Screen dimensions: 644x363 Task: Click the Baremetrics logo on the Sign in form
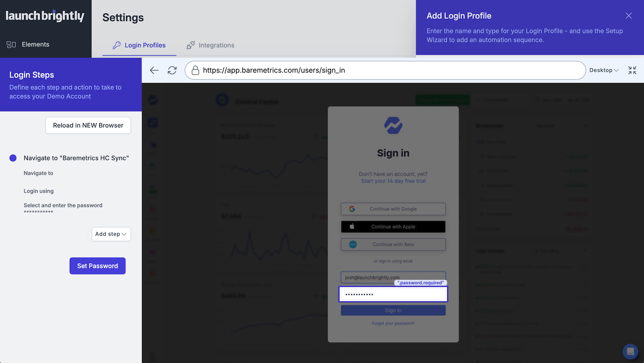point(393,125)
